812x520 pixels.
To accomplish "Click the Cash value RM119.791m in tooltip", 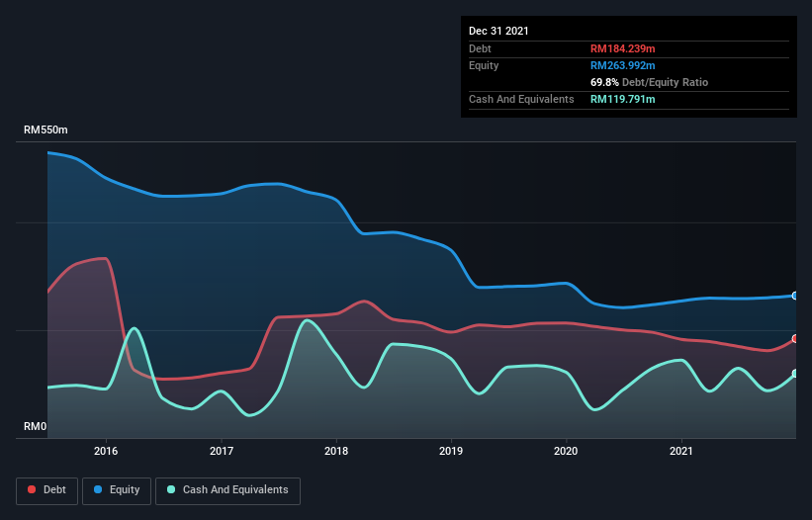I will point(622,99).
